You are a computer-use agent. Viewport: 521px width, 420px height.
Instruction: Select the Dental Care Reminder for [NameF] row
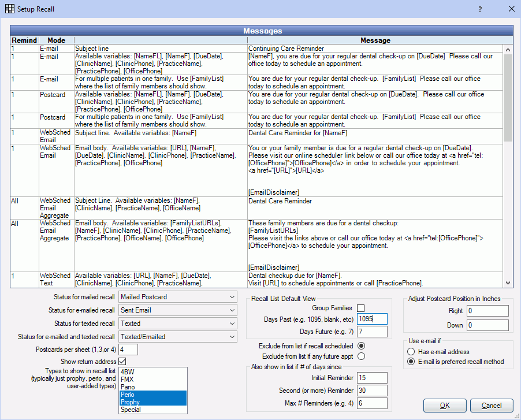coord(256,136)
